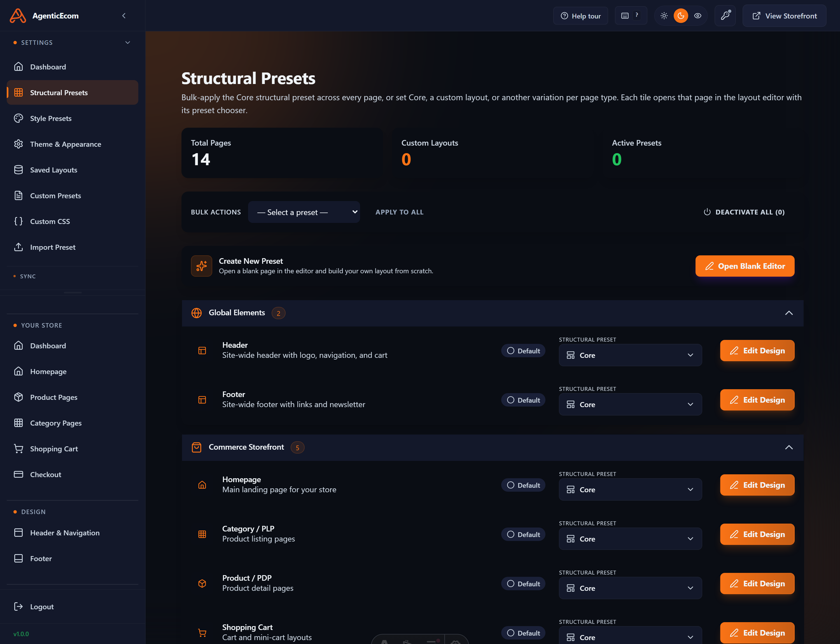Switch to dark theme moon toggle
The height and width of the screenshot is (644, 840).
coord(681,16)
